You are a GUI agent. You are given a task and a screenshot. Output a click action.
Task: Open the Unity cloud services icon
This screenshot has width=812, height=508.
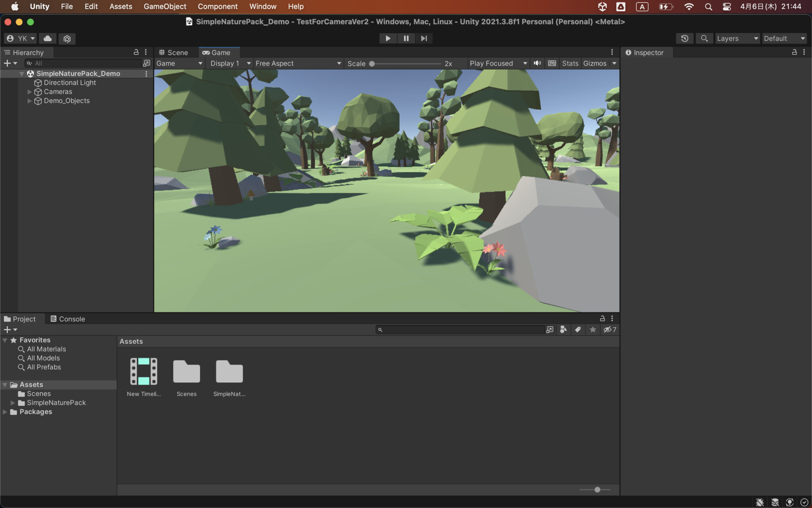(x=48, y=38)
